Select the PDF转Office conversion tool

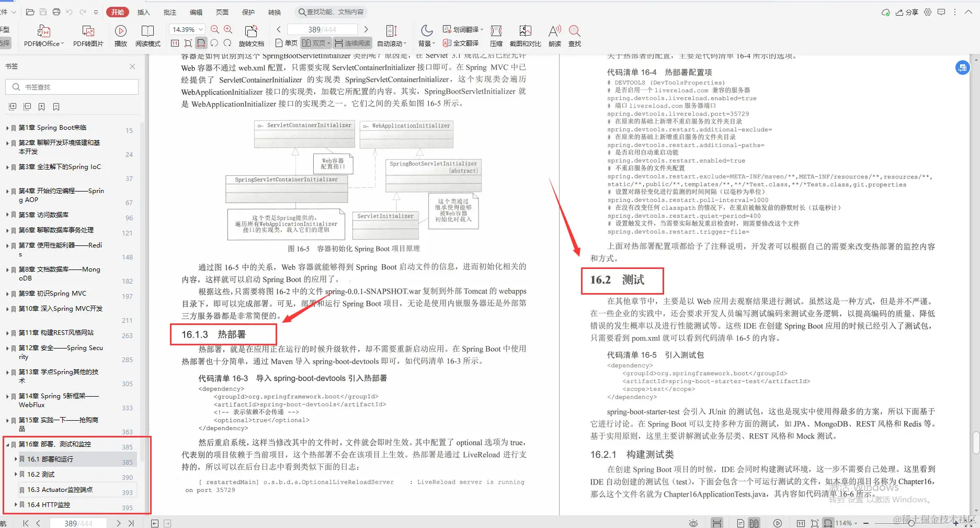(x=43, y=35)
